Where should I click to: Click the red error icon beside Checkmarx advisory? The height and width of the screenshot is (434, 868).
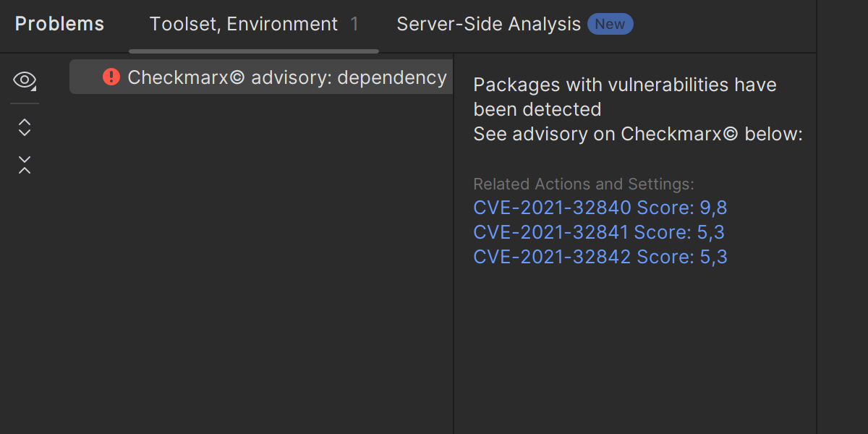[111, 77]
